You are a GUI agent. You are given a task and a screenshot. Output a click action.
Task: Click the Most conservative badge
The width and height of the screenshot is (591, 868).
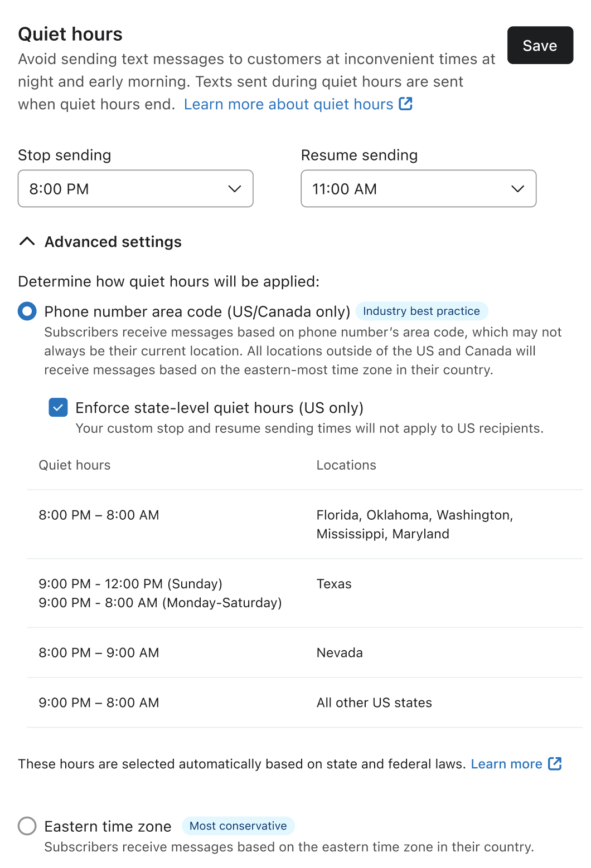238,826
